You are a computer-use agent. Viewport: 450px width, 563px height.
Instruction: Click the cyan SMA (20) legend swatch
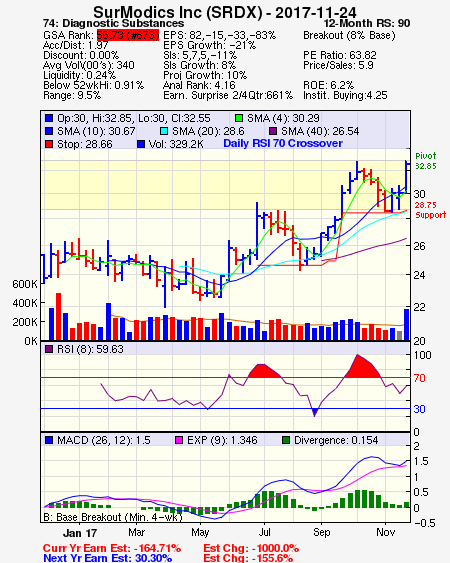click(163, 131)
